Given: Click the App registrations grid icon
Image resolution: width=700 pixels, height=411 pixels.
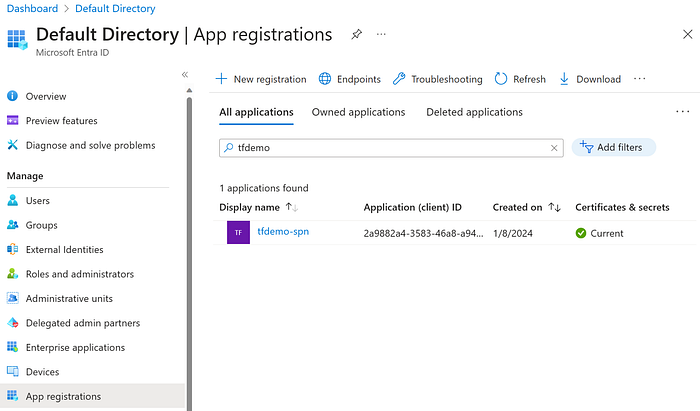Looking at the screenshot, I should click(x=12, y=395).
